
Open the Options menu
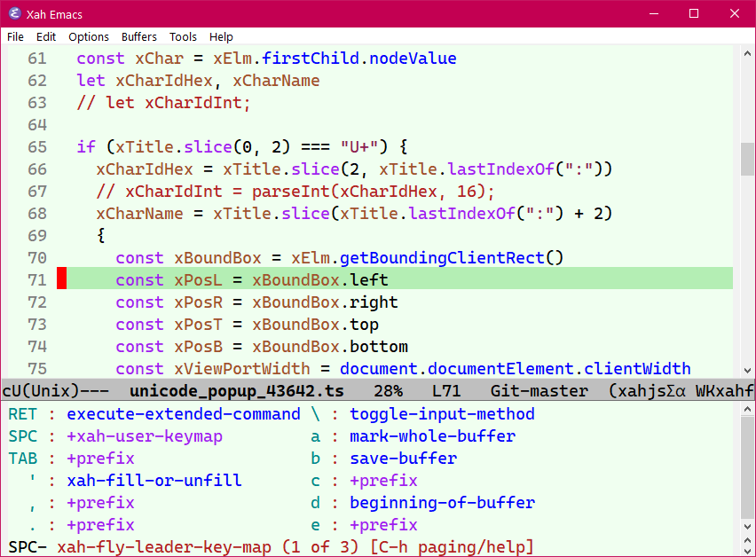pos(89,36)
